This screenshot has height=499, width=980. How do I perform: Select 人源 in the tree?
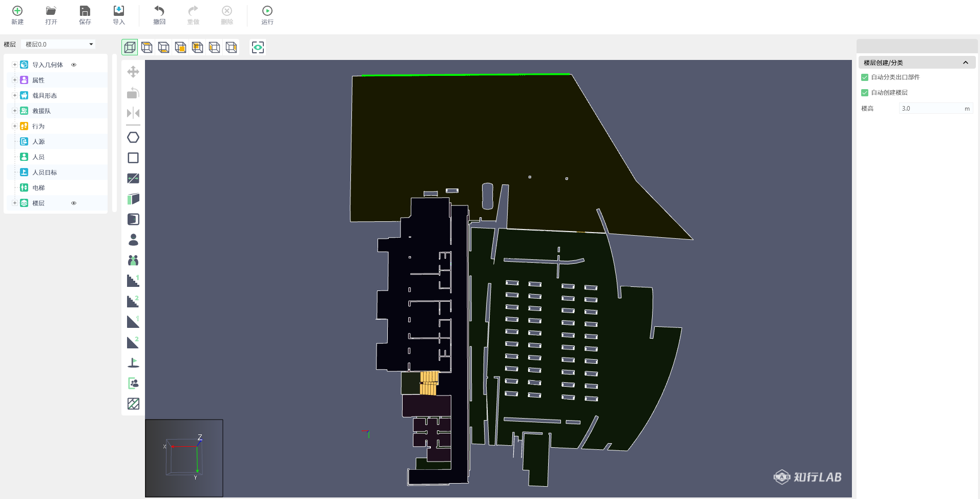click(x=38, y=142)
